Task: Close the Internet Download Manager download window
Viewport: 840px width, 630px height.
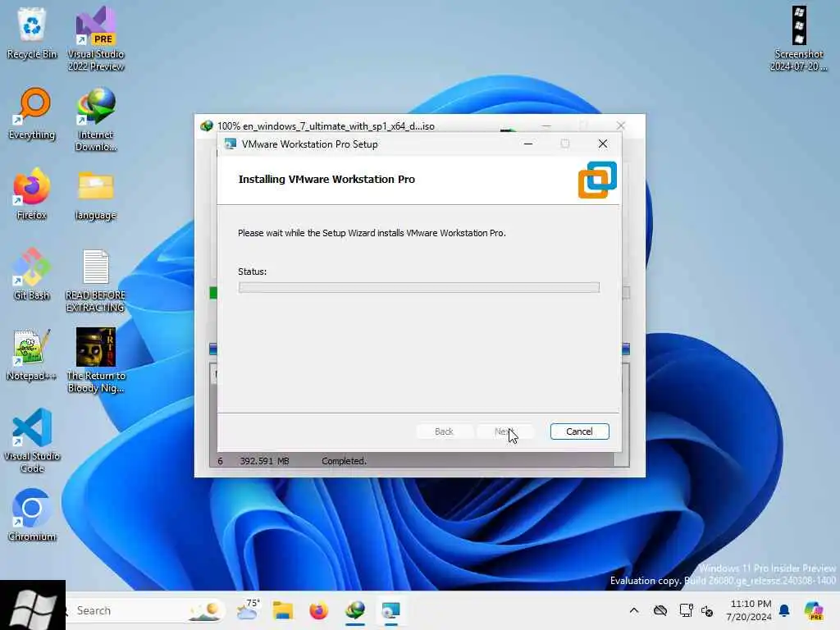Action: point(621,126)
